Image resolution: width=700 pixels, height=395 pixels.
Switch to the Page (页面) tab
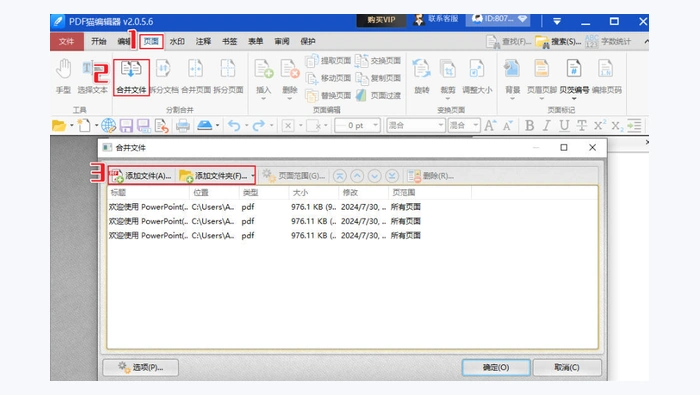pyautogui.click(x=151, y=42)
